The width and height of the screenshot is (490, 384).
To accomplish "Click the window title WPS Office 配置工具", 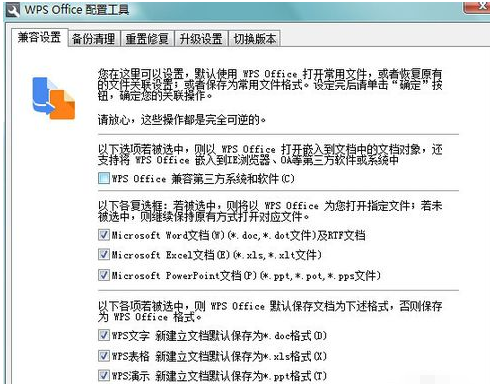I will point(77,10).
